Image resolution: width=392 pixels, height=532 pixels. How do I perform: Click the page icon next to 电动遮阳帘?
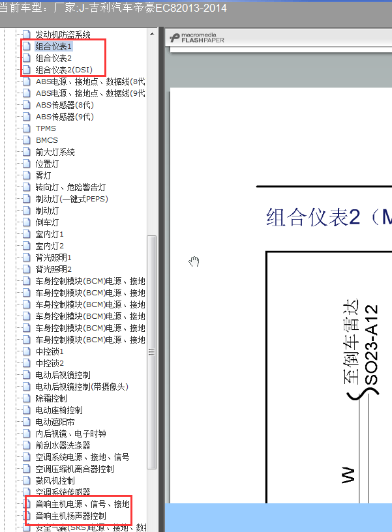tap(27, 422)
